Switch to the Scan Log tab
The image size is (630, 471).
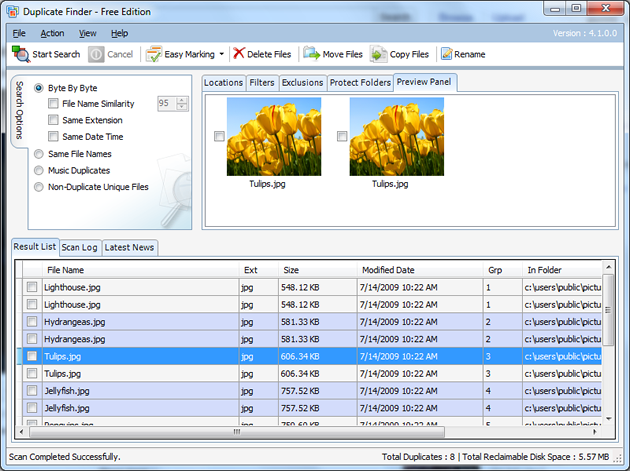80,247
